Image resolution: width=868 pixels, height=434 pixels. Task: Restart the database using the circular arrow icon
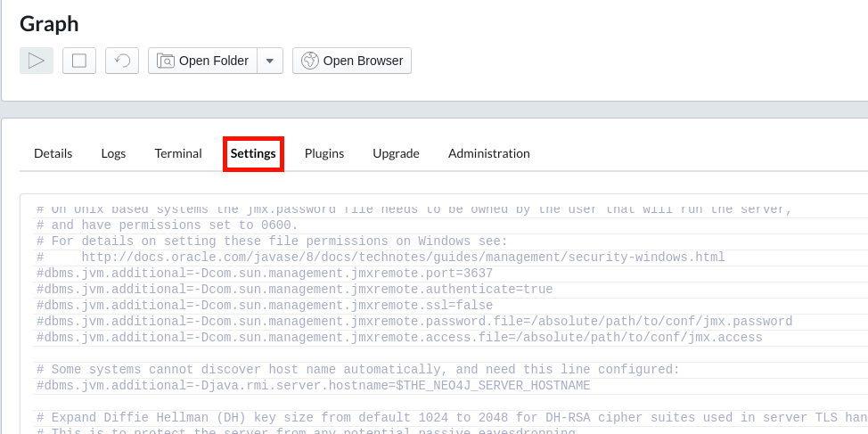click(x=122, y=61)
